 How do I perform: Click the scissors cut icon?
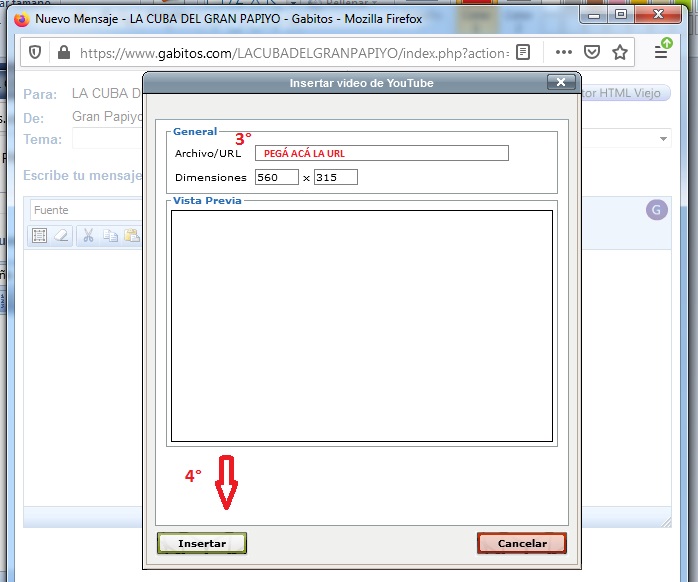click(88, 236)
